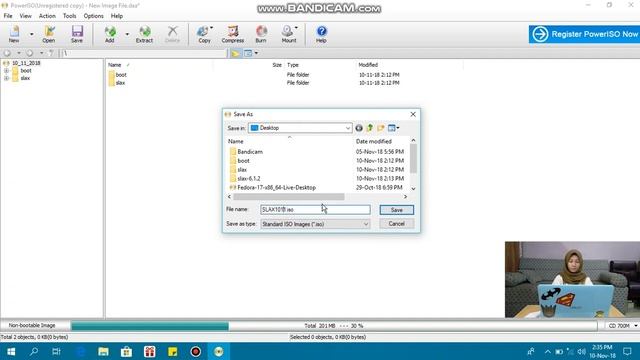Open the View Menu icon in Save As

(393, 128)
